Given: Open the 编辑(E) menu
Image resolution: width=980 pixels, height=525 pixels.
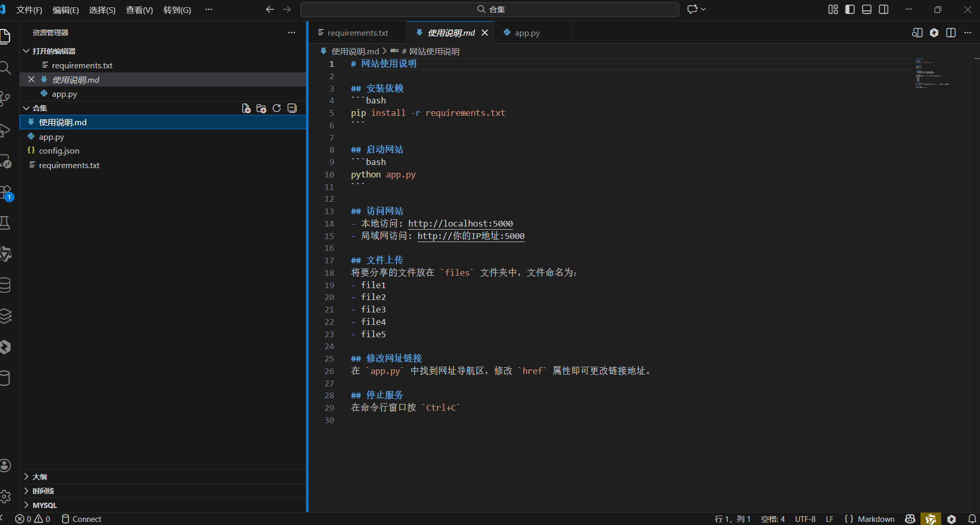Looking at the screenshot, I should click(x=66, y=10).
